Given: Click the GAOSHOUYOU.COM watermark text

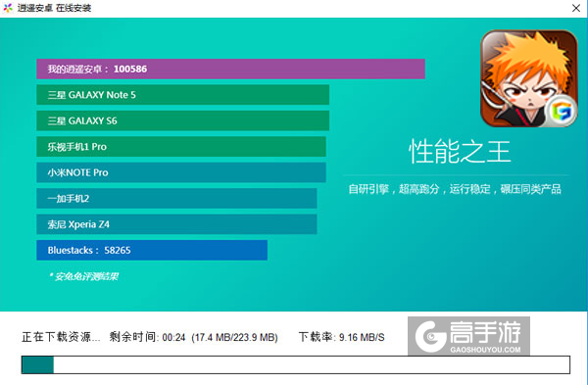Looking at the screenshot, I should [x=486, y=350].
